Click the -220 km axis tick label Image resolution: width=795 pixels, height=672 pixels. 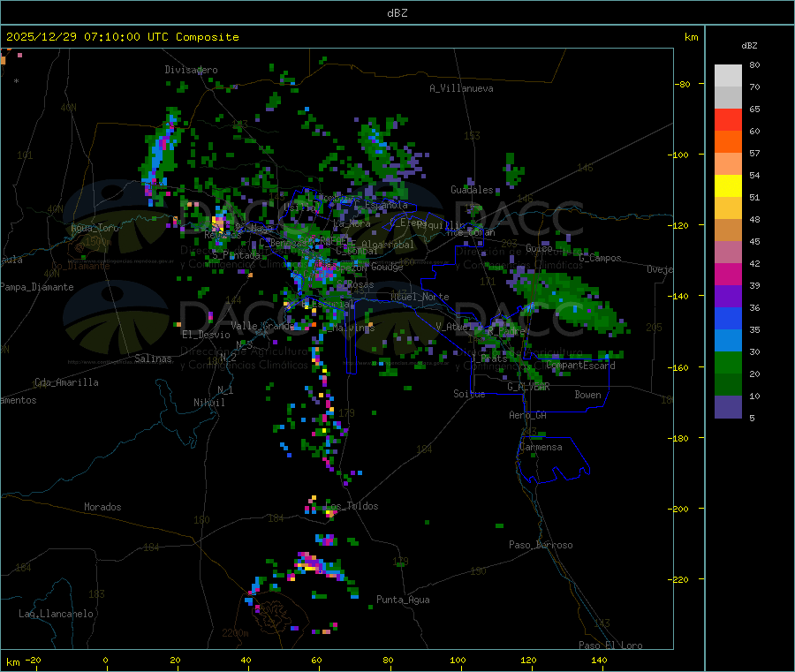[680, 580]
